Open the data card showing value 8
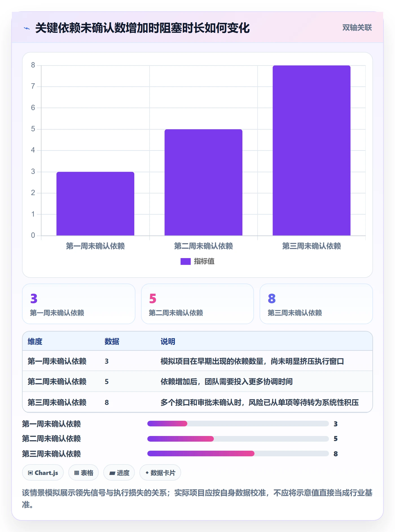This screenshot has width=395, height=532. pyautogui.click(x=316, y=304)
